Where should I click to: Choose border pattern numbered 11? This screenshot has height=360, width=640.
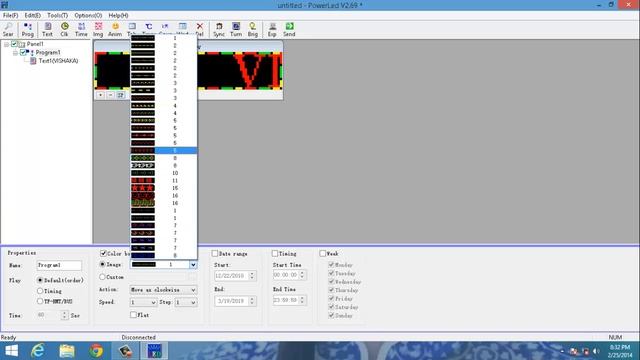164,180
